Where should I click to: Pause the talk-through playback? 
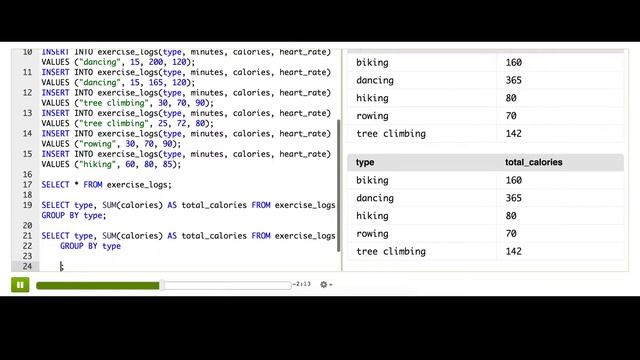click(20, 284)
